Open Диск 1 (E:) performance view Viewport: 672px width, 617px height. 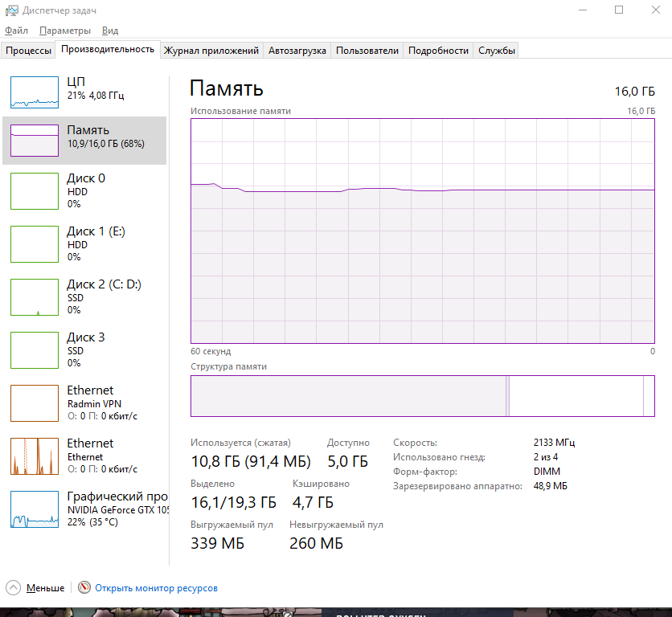coord(84,243)
